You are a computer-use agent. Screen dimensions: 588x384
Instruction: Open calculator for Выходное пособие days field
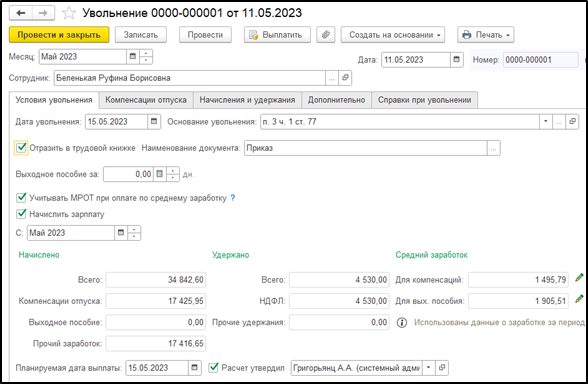click(160, 174)
